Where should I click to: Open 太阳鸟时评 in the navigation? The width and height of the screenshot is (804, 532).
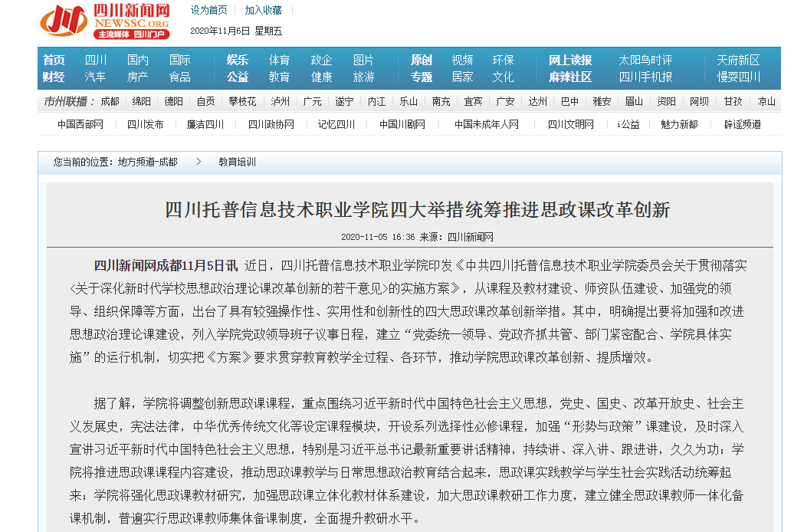645,60
